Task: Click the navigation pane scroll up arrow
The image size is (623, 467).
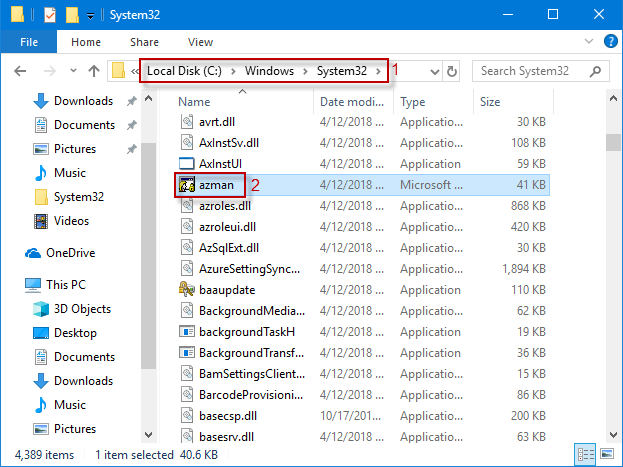Action: point(149,98)
